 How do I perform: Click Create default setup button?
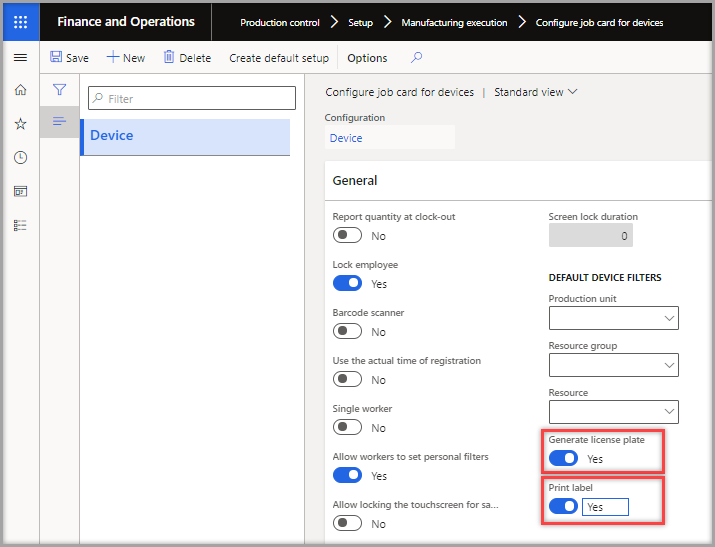pos(279,58)
